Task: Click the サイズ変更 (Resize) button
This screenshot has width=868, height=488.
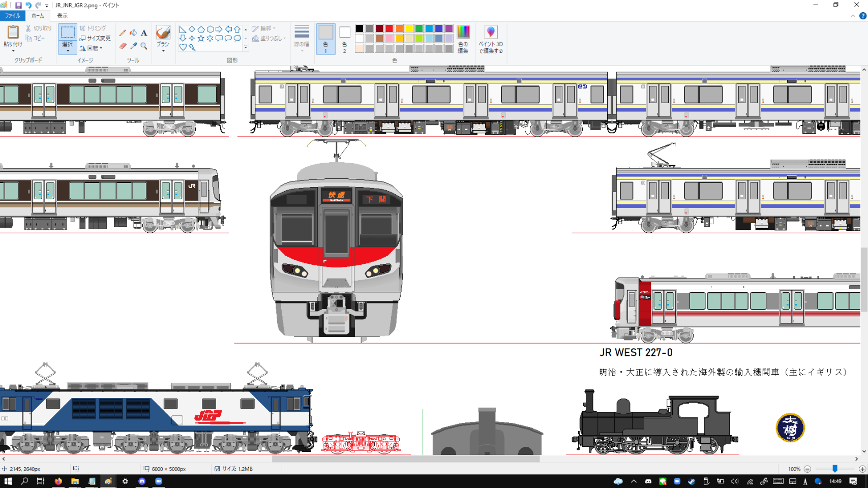Action: click(x=95, y=38)
